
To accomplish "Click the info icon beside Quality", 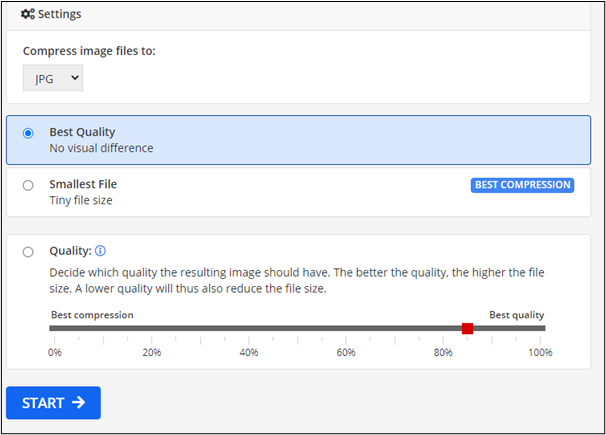I will 100,252.
